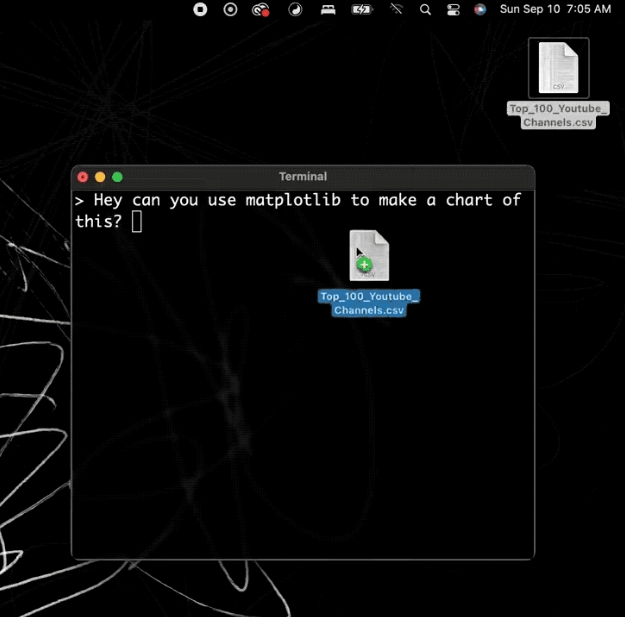
Task: Launch Siri from the menu bar
Action: (x=480, y=9)
